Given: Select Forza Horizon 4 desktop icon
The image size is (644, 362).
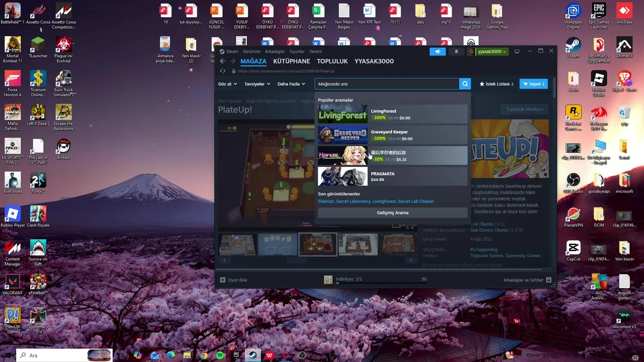Looking at the screenshot, I should 13,83.
